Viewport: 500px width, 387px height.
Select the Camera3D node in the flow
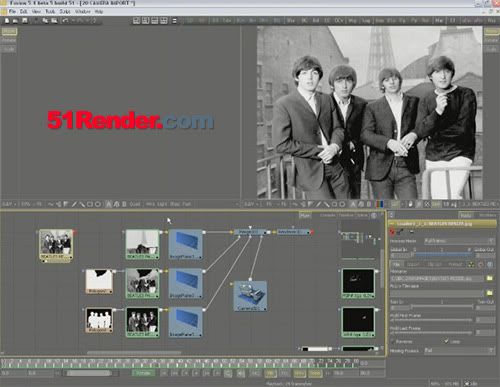coord(250,296)
